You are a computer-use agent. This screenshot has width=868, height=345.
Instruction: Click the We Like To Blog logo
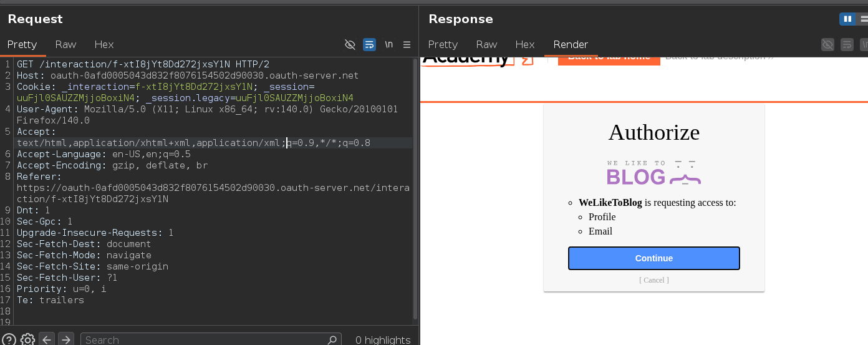click(x=653, y=173)
